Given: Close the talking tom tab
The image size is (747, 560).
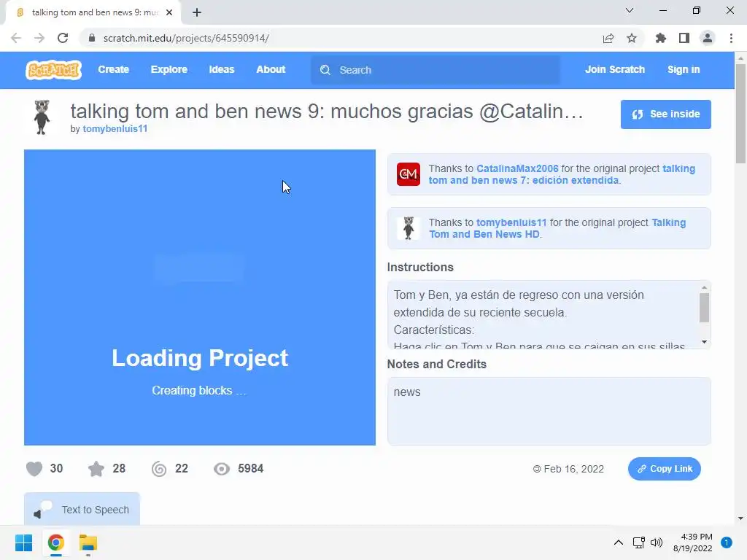Looking at the screenshot, I should (x=169, y=12).
